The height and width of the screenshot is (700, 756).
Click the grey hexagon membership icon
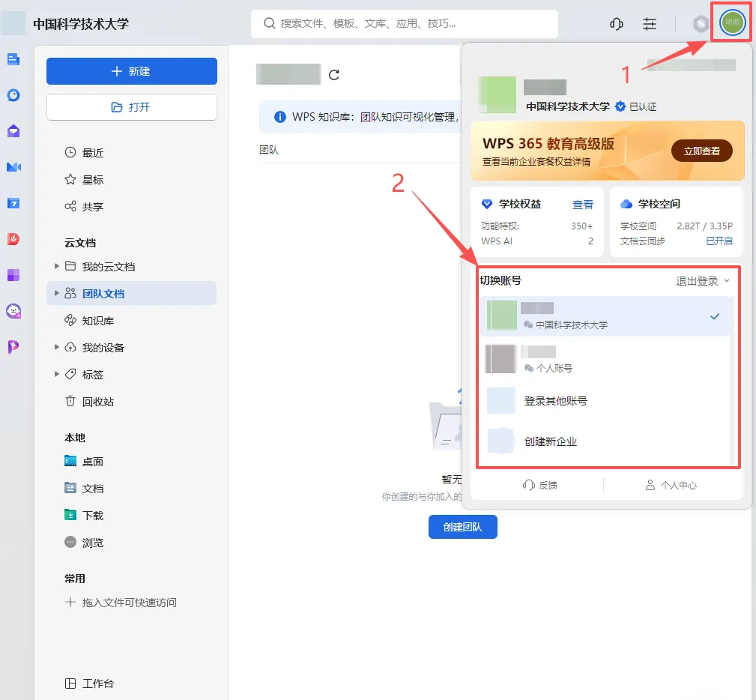point(701,23)
